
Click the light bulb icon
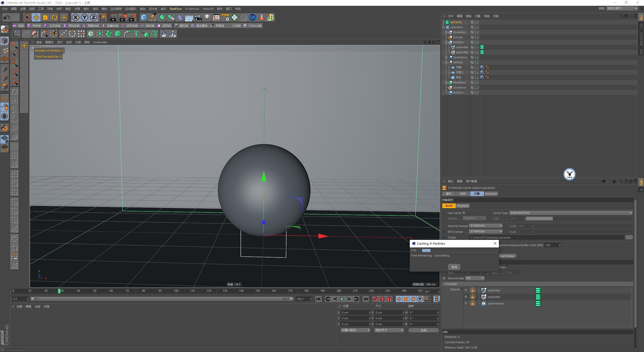207,17
